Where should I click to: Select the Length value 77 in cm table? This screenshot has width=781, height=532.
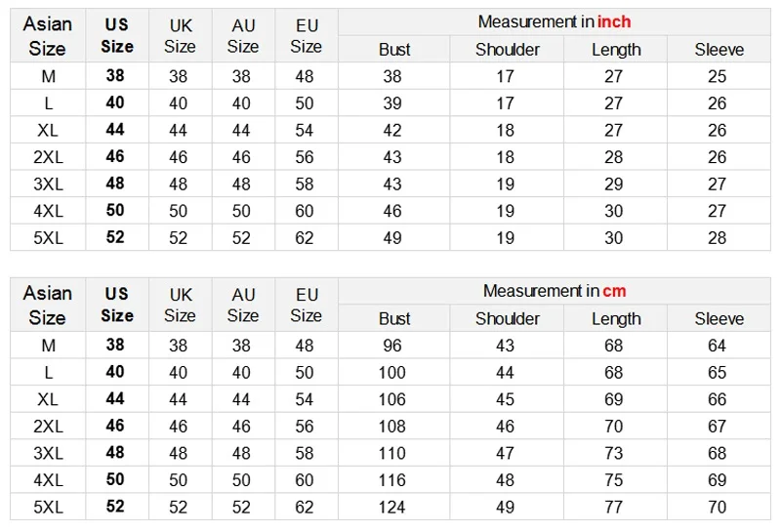[614, 507]
